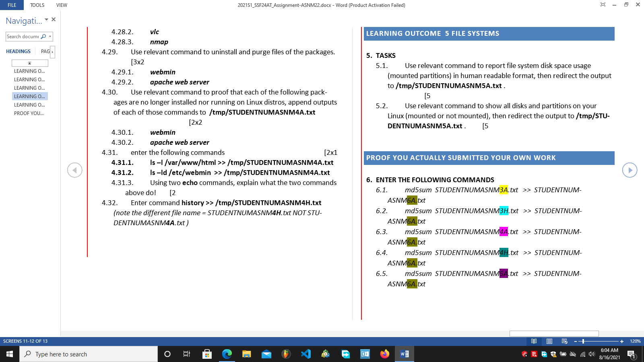Select the Print Layout view icon
This screenshot has width=644, height=362.
point(549,341)
